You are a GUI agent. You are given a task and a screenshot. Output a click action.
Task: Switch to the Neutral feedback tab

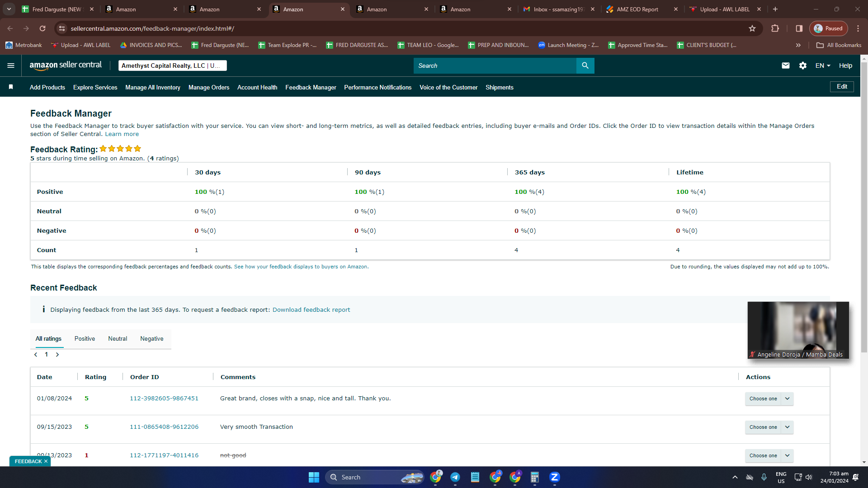pyautogui.click(x=118, y=339)
